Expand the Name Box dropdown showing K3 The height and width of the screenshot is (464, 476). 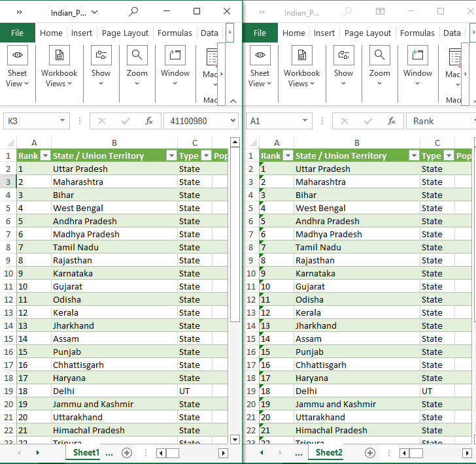pyautogui.click(x=63, y=121)
